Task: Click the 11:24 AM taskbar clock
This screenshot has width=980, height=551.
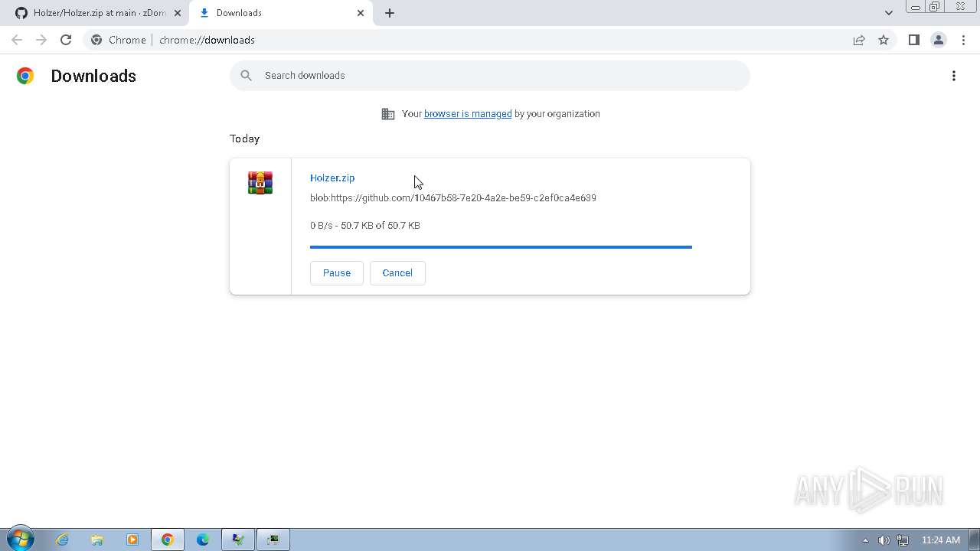Action: pos(941,540)
